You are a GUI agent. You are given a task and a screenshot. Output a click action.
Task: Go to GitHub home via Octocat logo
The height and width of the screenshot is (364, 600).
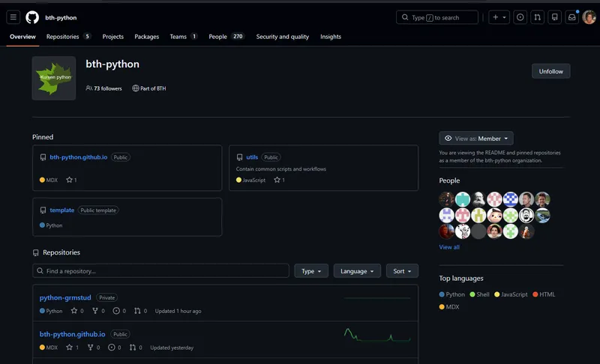coord(32,17)
